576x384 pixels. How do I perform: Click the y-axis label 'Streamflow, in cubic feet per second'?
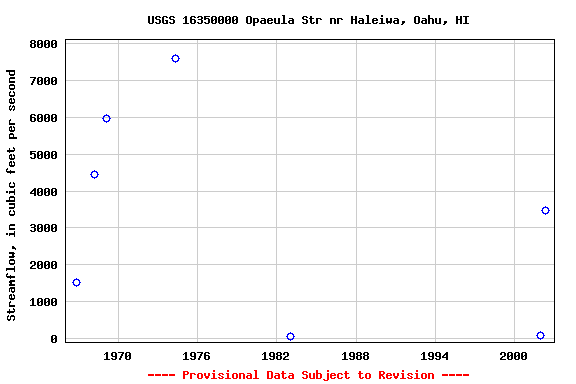coord(11,195)
